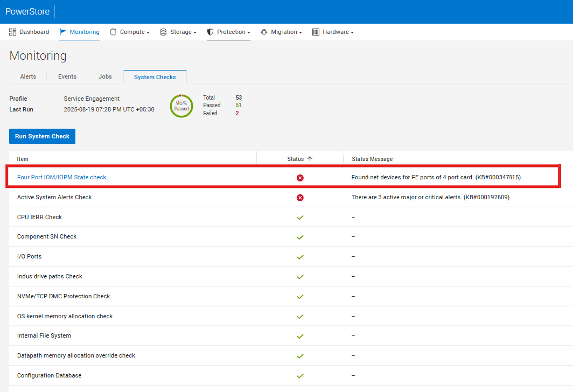Screen dimensions: 573x392
Task: Click the Protection shield icon
Action: coord(210,32)
